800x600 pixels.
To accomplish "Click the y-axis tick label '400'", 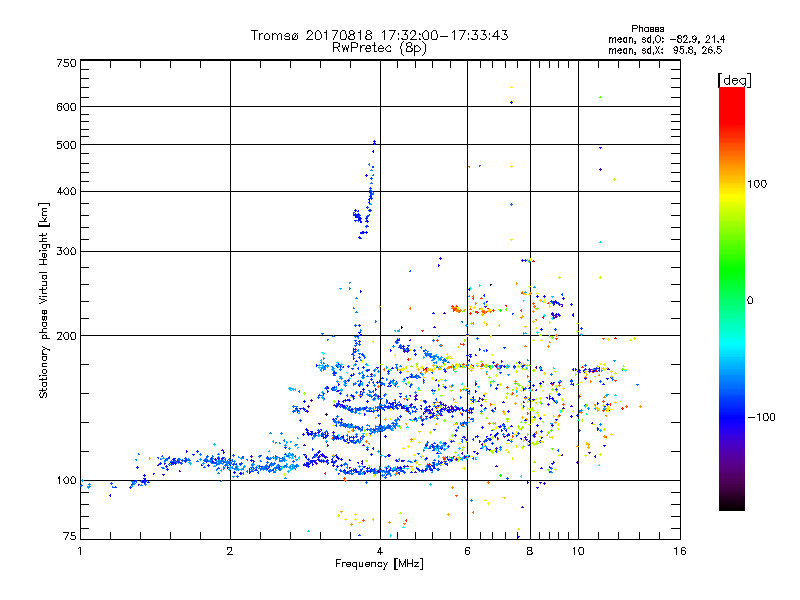I will [66, 192].
